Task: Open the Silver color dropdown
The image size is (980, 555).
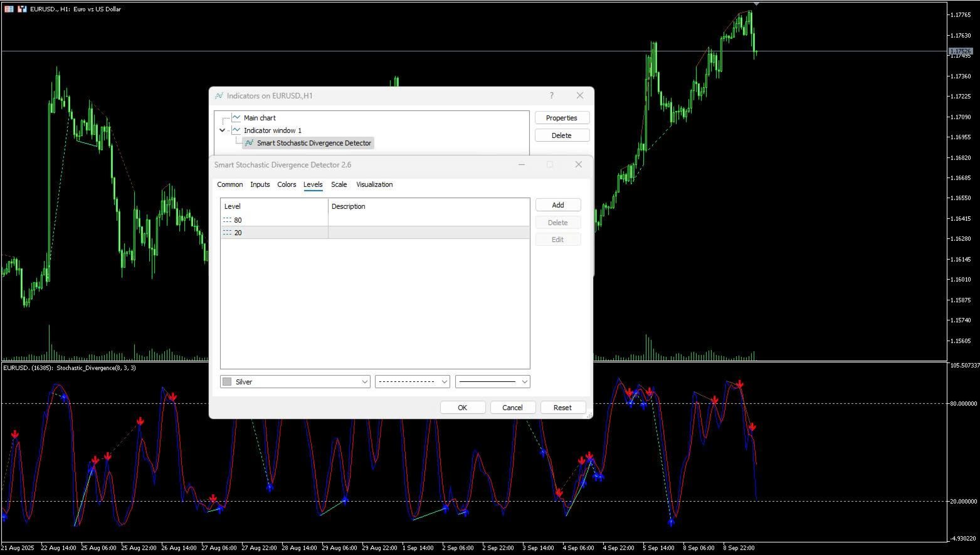Action: point(295,381)
